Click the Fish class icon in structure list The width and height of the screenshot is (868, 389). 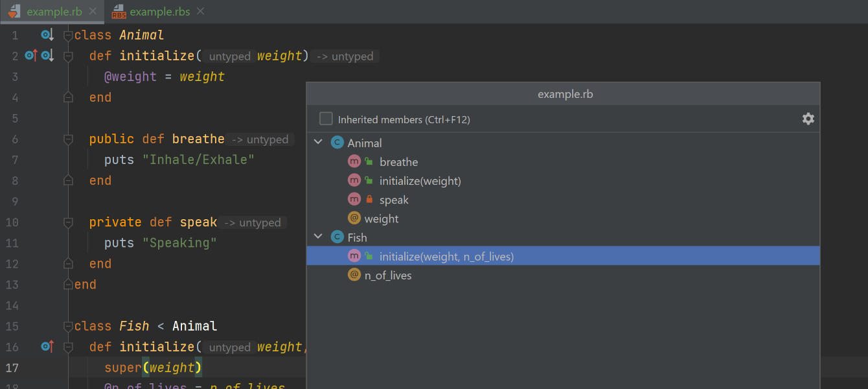point(337,237)
